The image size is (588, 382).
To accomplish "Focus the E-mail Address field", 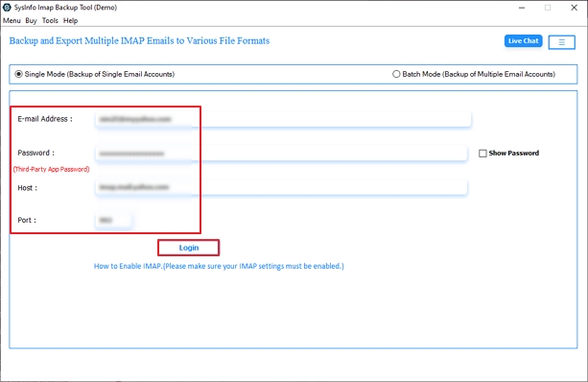I will pos(283,119).
